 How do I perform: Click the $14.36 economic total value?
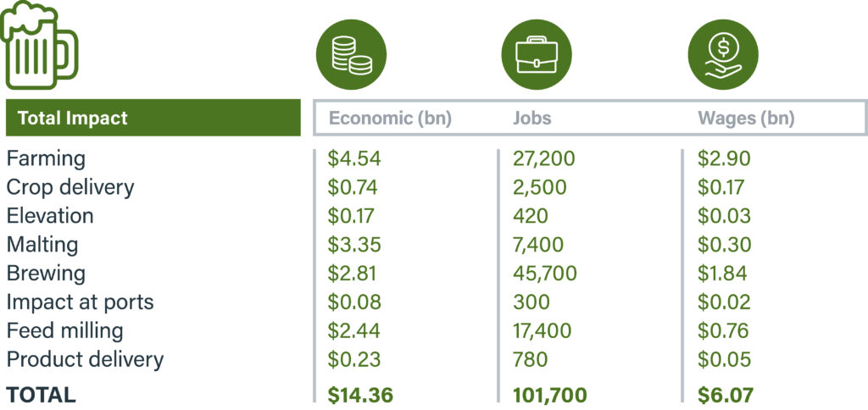(361, 395)
